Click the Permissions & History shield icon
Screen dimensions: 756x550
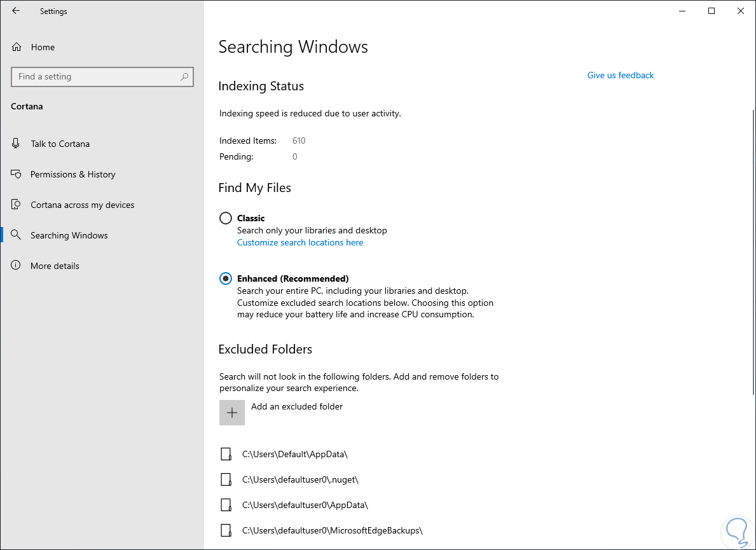[17, 174]
